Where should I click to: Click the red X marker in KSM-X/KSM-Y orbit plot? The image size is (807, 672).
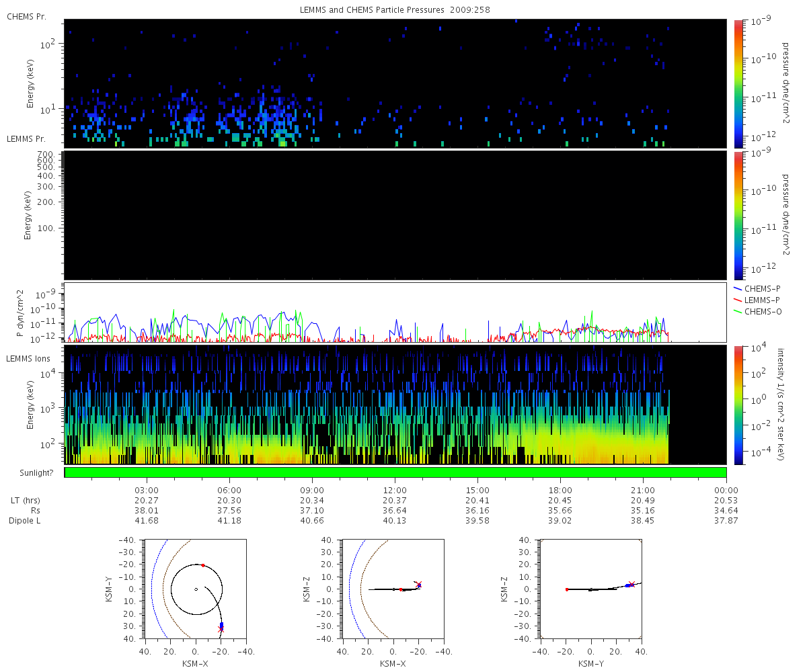(x=221, y=629)
